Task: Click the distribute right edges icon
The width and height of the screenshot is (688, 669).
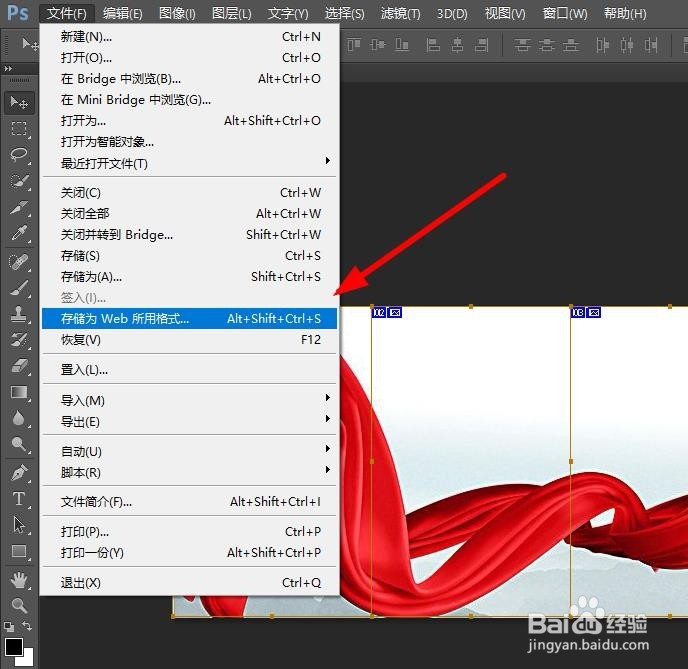Action: coord(651,45)
